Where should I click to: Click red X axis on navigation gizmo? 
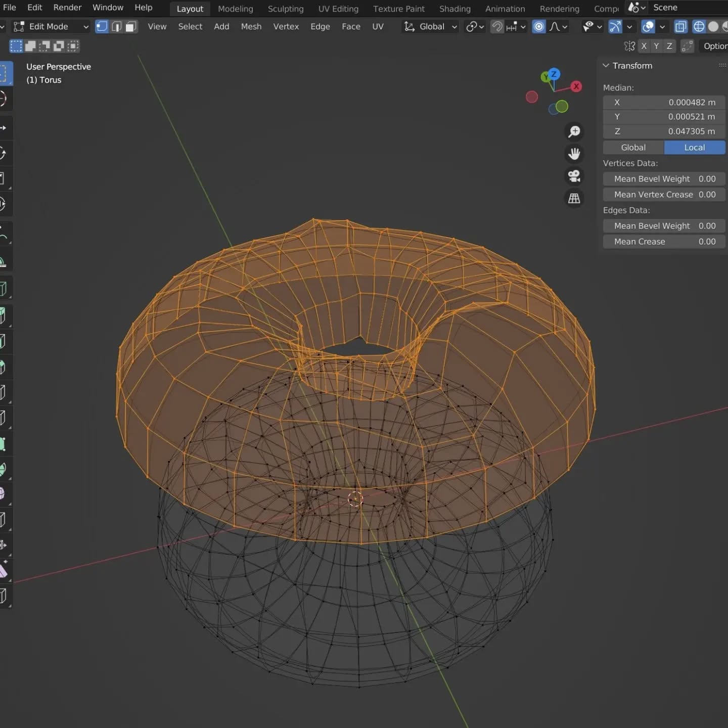(x=576, y=86)
